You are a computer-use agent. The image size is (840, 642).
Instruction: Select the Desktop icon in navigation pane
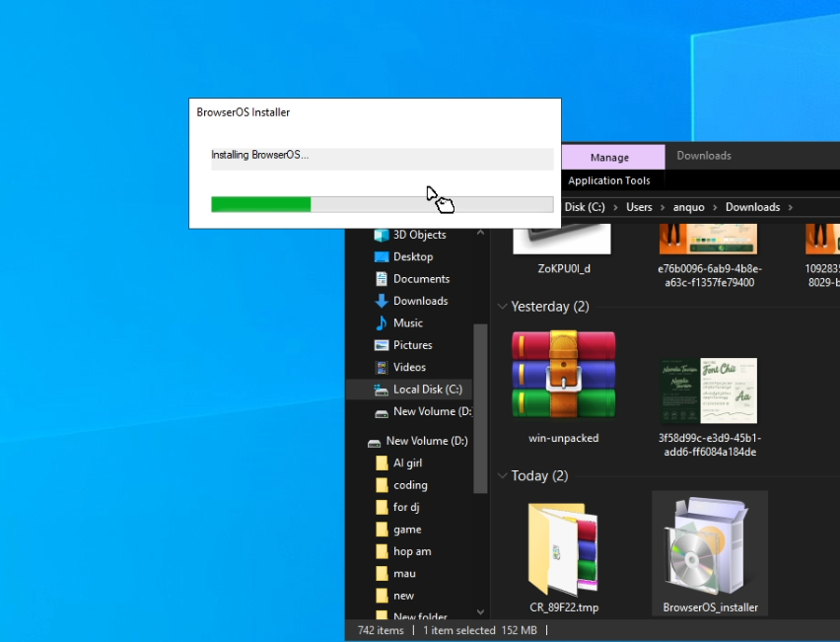point(381,256)
